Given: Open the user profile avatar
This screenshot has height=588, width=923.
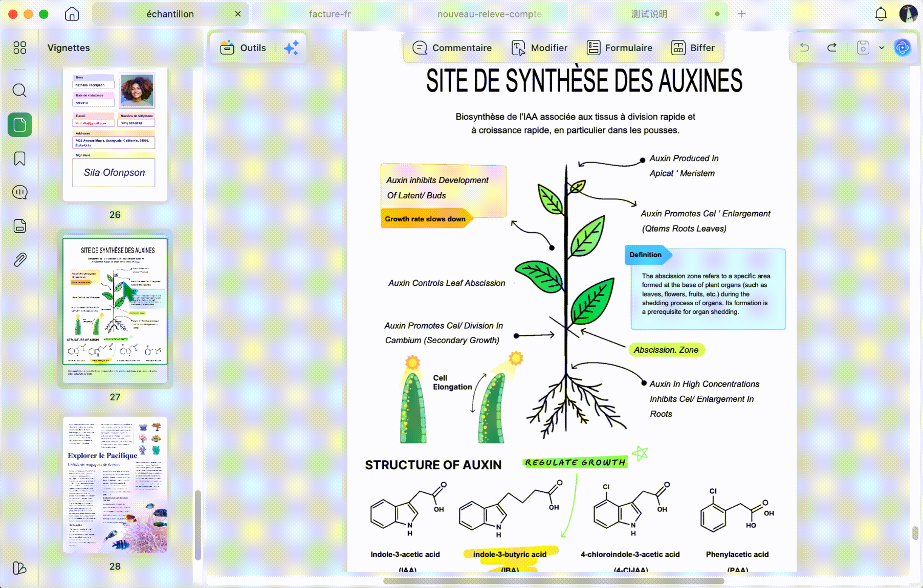Looking at the screenshot, I should coord(908,14).
